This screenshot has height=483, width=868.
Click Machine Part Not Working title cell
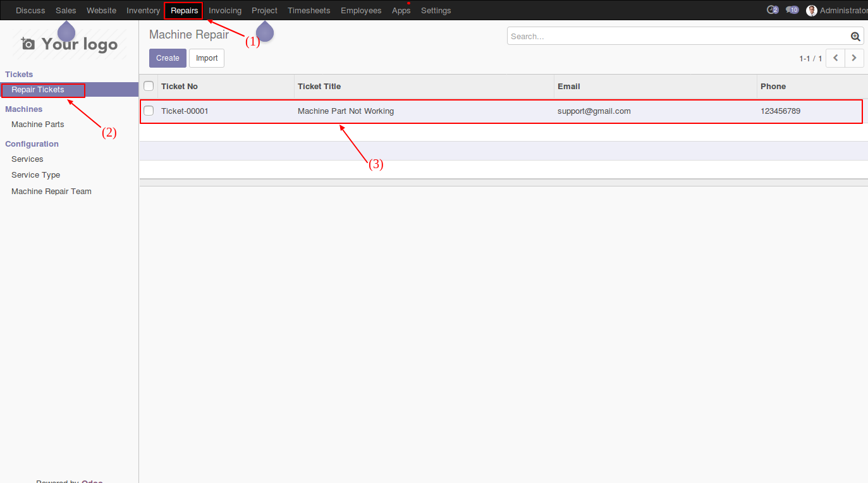click(346, 111)
